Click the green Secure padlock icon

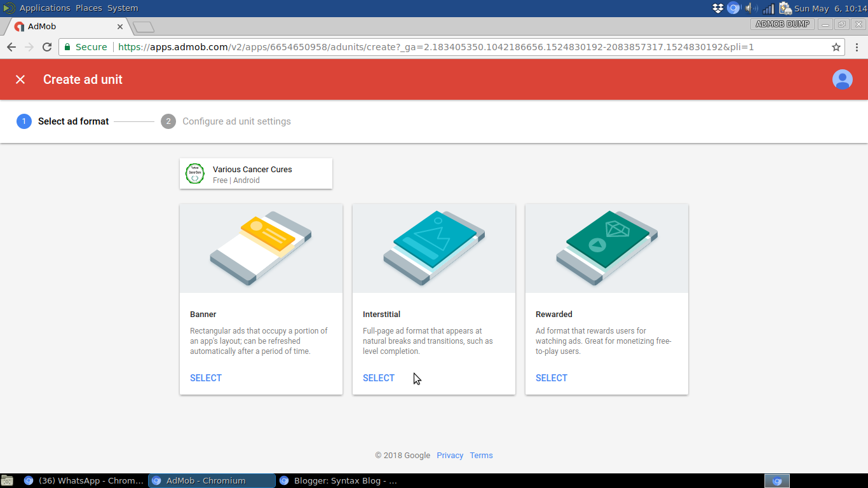click(x=67, y=47)
